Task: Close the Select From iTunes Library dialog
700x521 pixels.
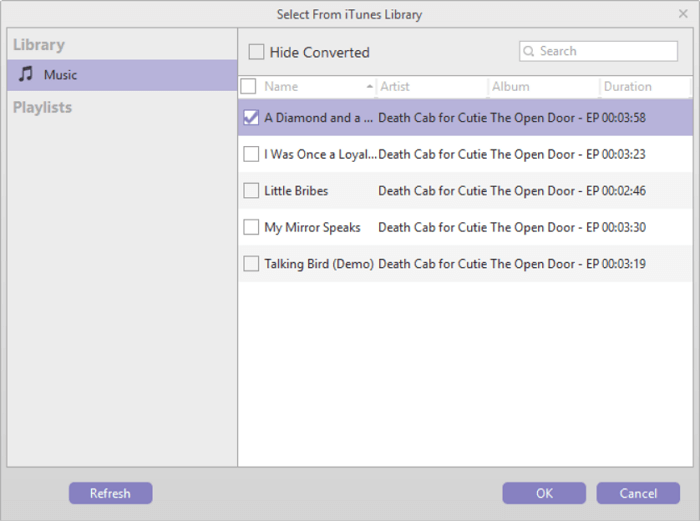Action: (683, 14)
